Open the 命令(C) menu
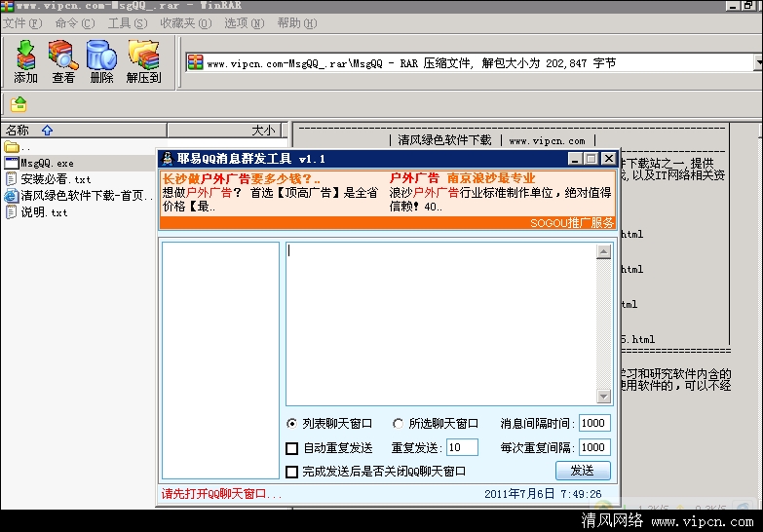 point(75,23)
